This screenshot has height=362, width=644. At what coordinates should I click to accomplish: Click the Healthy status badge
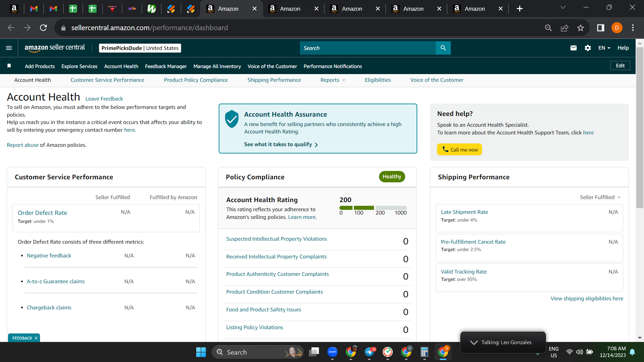pyautogui.click(x=392, y=177)
